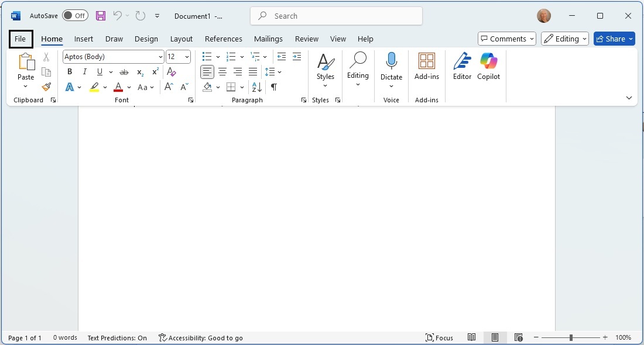Viewport: 644px width, 345px height.
Task: Open the font name dropdown
Action: click(160, 57)
